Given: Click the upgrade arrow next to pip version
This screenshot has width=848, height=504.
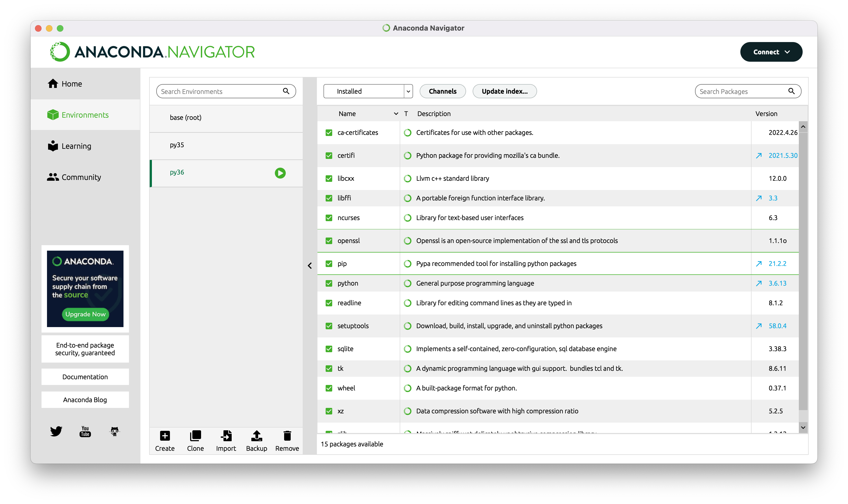Looking at the screenshot, I should point(759,263).
